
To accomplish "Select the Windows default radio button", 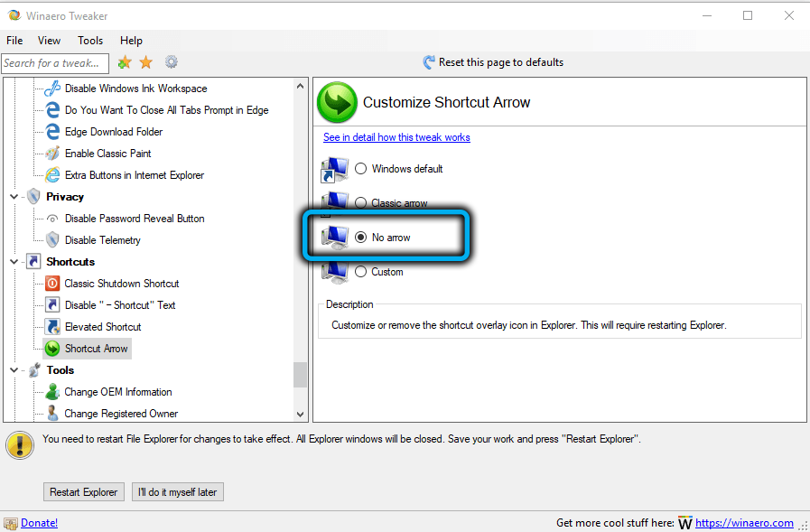I will tap(361, 169).
